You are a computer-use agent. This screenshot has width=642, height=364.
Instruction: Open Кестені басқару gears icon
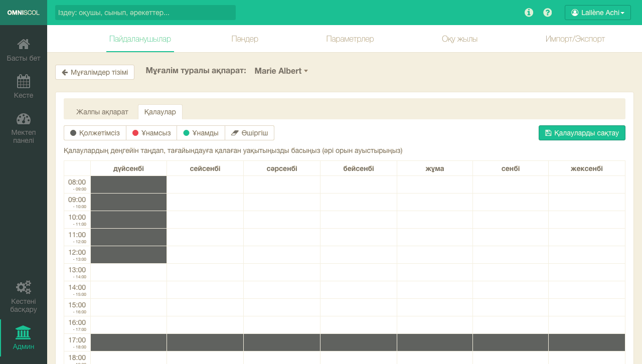point(24,287)
